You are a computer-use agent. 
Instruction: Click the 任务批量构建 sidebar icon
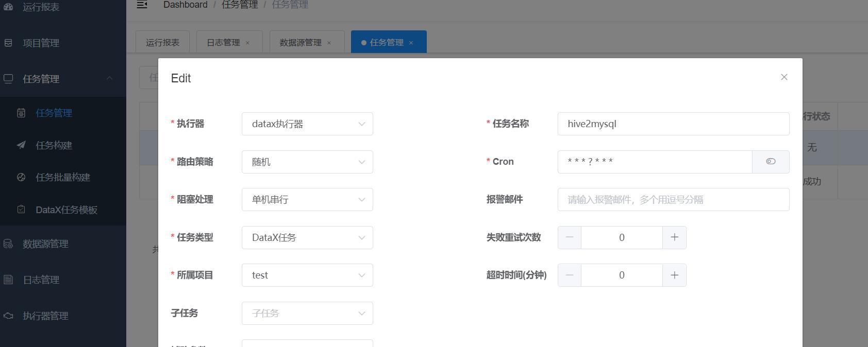click(21, 177)
